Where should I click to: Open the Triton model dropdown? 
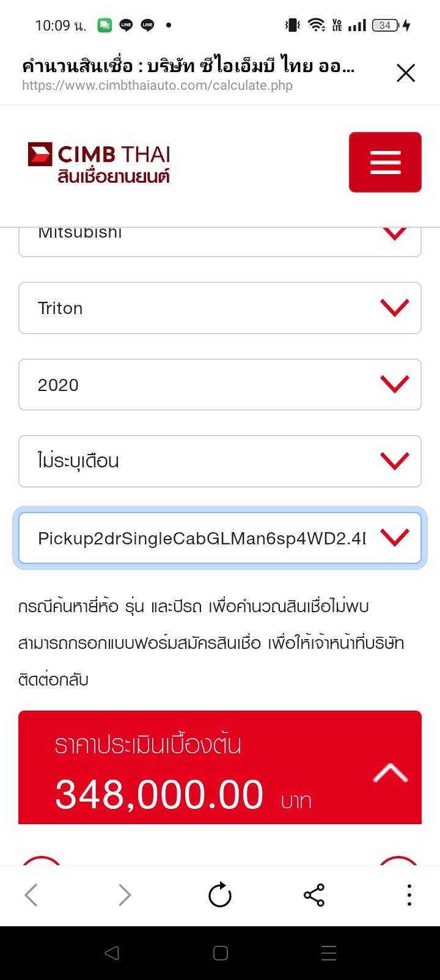[x=220, y=308]
